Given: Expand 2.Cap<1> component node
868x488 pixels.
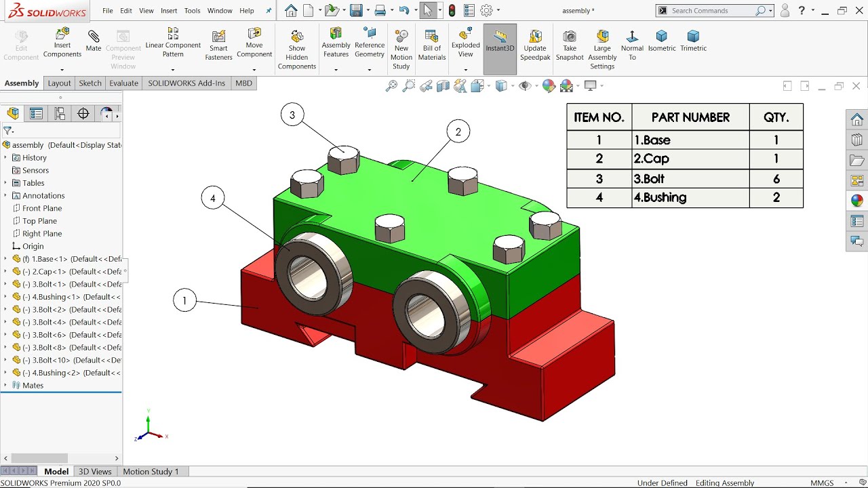Looking at the screenshot, I should 5,271.
